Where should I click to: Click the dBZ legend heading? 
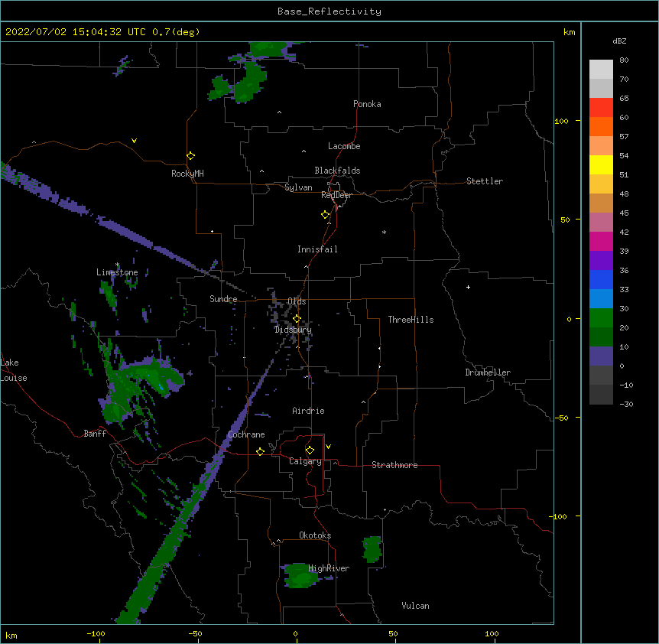click(x=619, y=41)
